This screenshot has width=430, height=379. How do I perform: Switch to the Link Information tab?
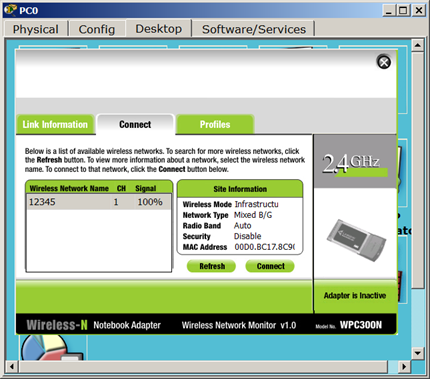tap(55, 124)
